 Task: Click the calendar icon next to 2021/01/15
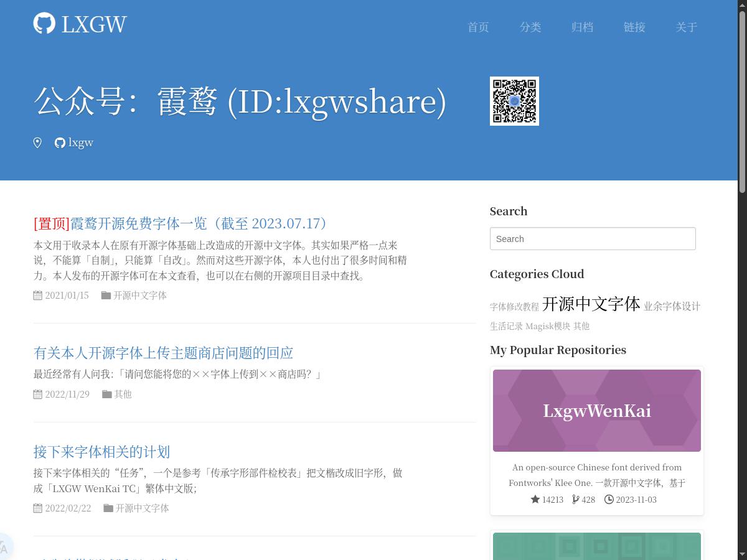37,296
